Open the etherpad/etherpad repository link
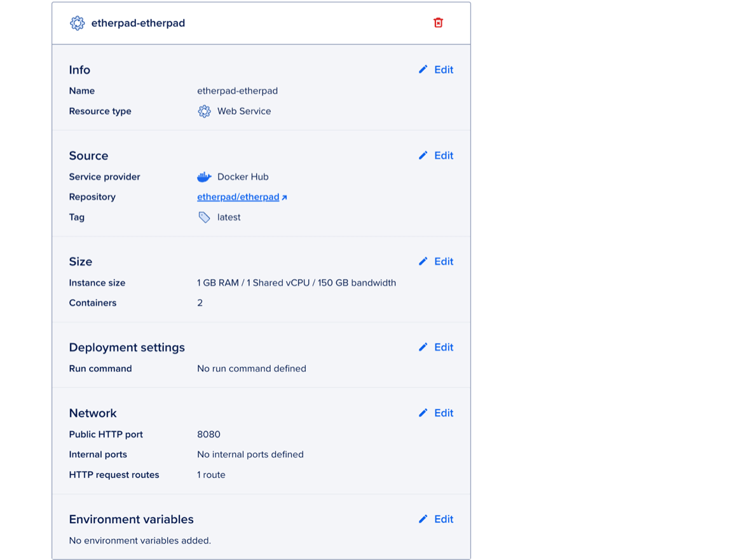 click(238, 197)
